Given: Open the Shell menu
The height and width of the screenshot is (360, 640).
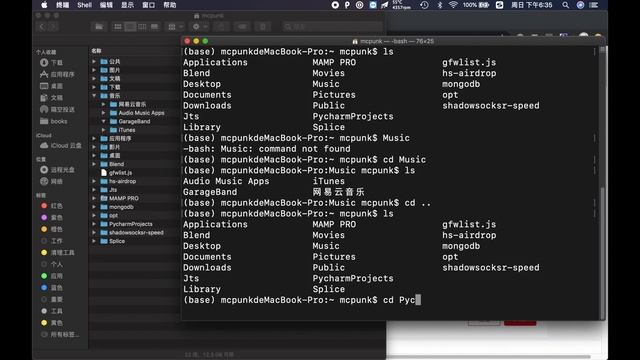Looking at the screenshot, I should pyautogui.click(x=84, y=5).
